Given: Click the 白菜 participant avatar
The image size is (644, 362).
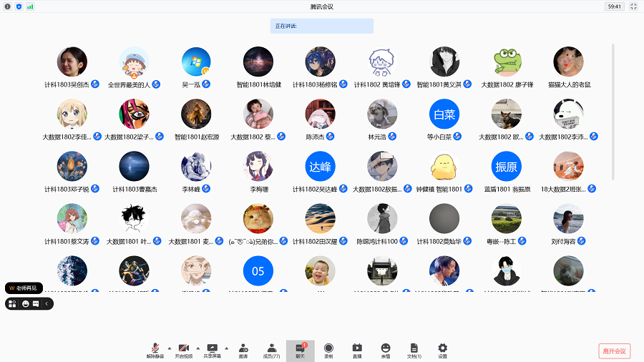Looking at the screenshot, I should tap(444, 114).
